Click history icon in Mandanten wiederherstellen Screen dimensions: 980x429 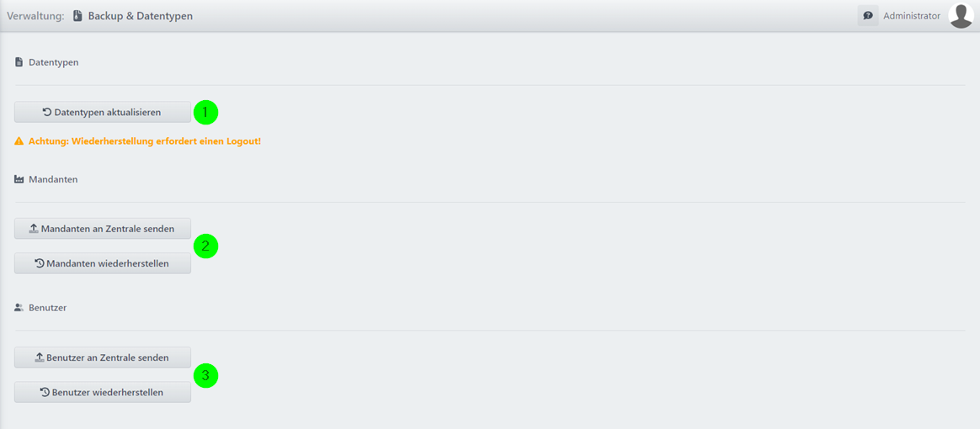(x=39, y=263)
